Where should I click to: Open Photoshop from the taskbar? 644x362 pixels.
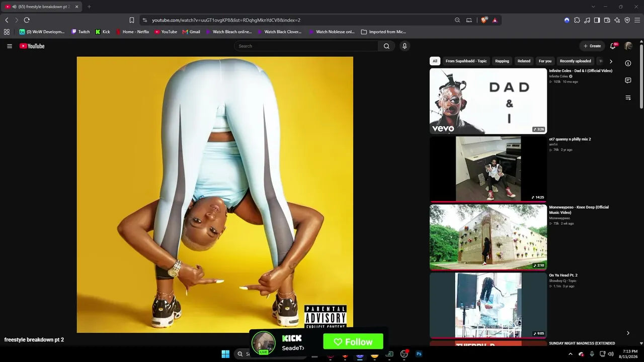click(x=419, y=354)
